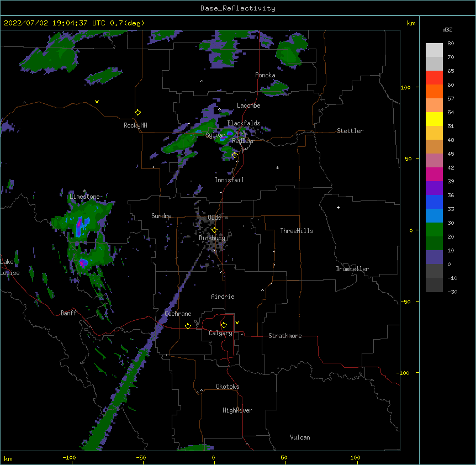Pick the yellow 54-51 dBZ legend swatch

click(x=434, y=119)
